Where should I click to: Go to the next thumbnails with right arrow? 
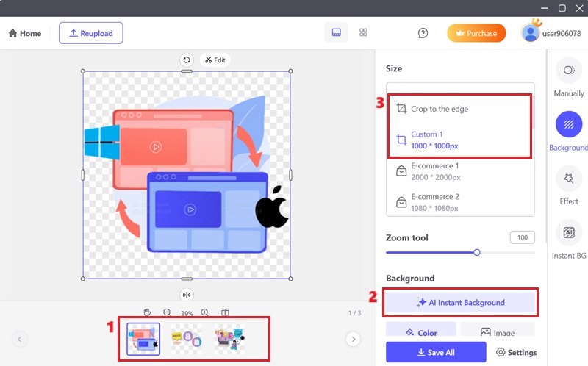(354, 339)
